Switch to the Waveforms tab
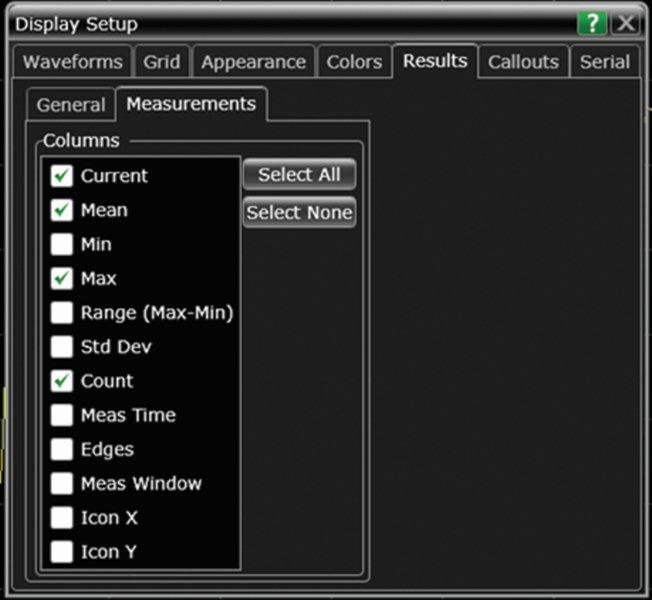Image resolution: width=652 pixels, height=600 pixels. click(x=74, y=62)
